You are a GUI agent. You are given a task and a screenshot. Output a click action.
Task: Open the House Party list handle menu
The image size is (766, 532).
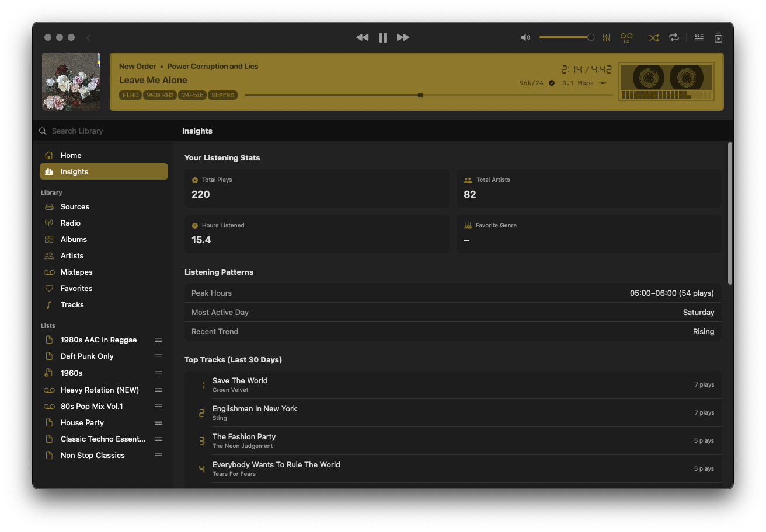pos(158,422)
